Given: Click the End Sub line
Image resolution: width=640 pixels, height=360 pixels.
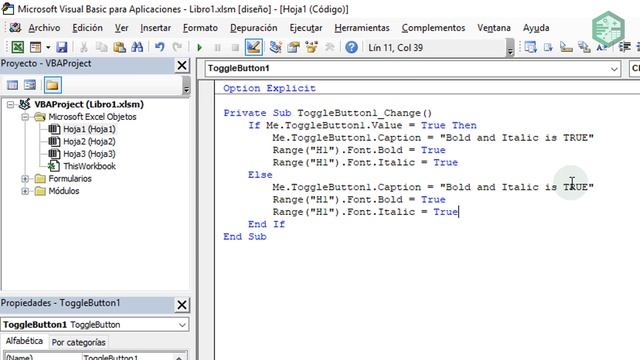Looking at the screenshot, I should [x=245, y=236].
